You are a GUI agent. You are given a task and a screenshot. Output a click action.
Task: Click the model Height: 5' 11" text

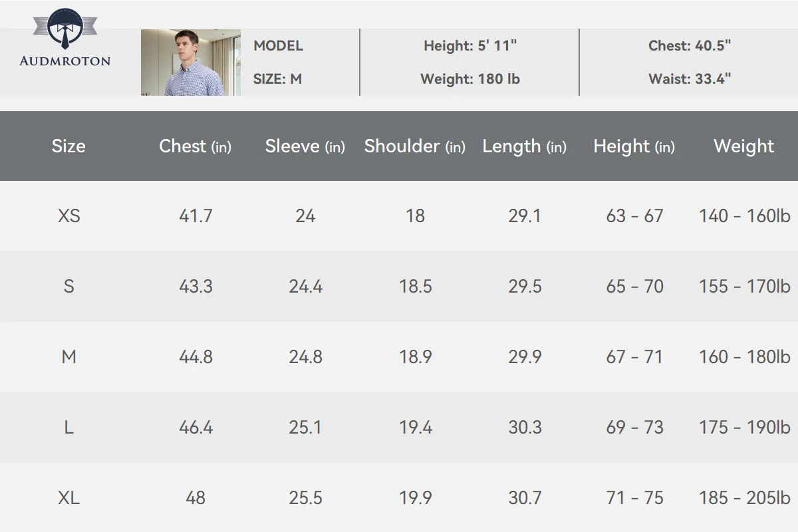pos(470,46)
